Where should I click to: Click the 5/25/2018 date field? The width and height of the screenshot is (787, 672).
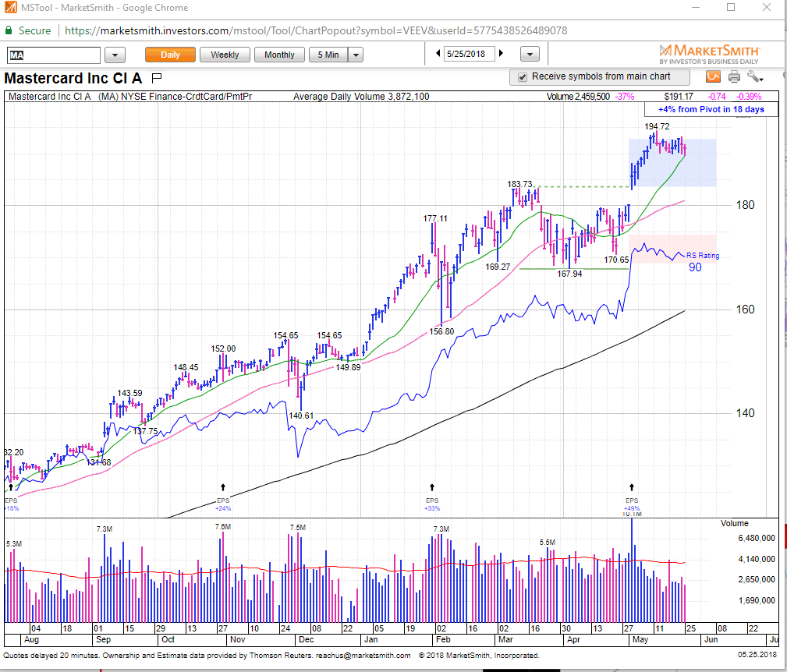coord(469,54)
